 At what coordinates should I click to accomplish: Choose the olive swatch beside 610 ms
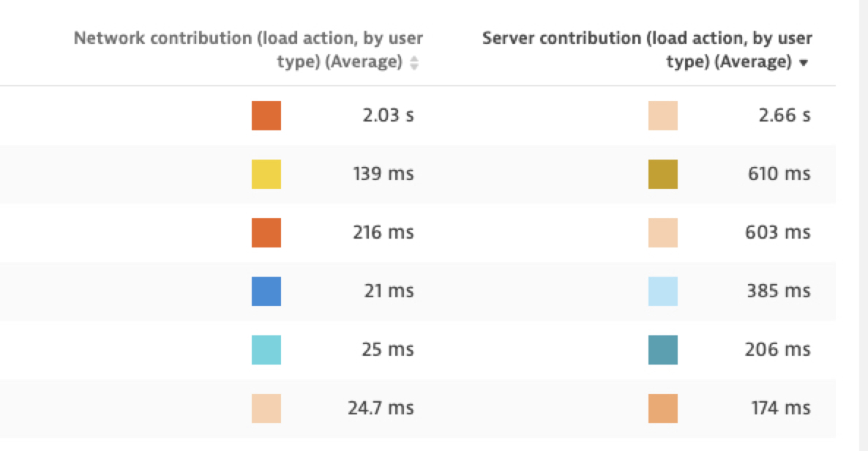point(663,174)
